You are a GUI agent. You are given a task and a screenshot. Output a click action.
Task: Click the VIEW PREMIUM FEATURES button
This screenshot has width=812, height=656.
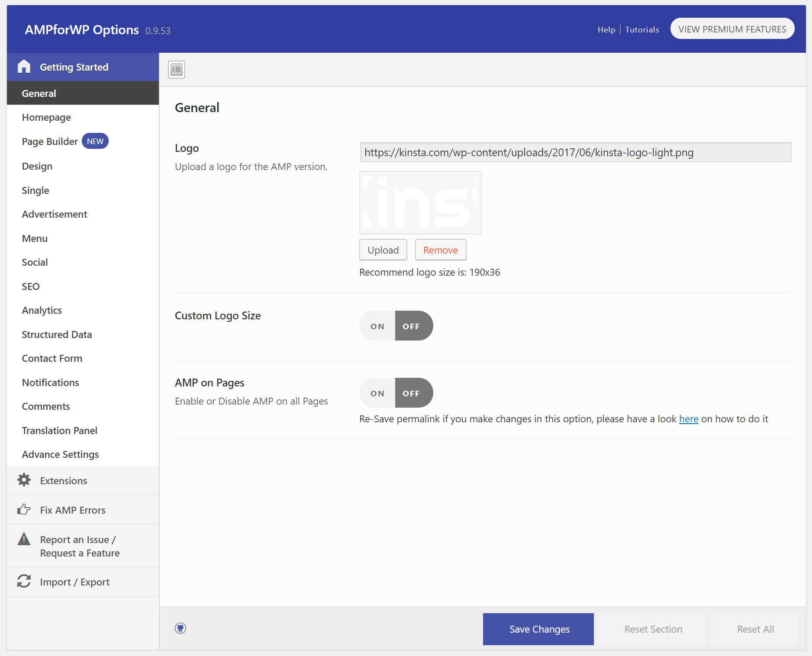point(732,29)
